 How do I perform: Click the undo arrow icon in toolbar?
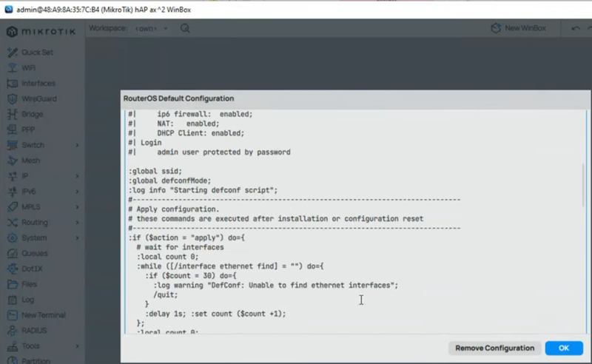(x=576, y=28)
